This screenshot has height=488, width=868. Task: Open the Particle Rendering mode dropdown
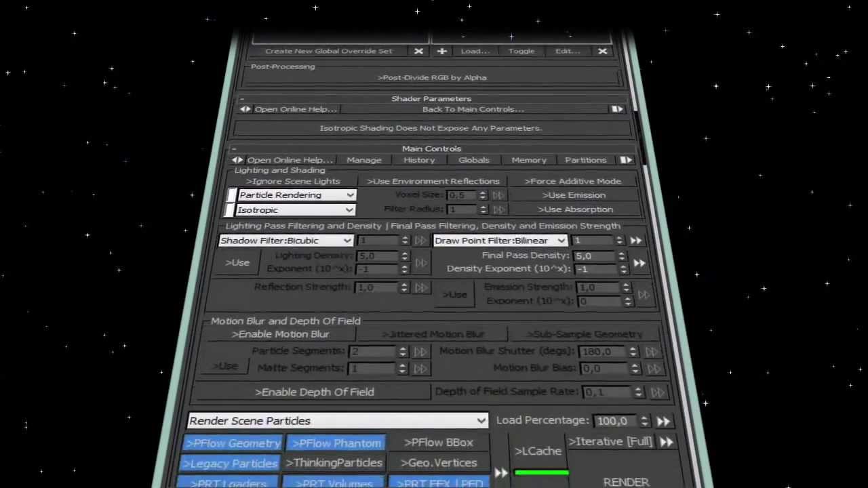click(296, 195)
